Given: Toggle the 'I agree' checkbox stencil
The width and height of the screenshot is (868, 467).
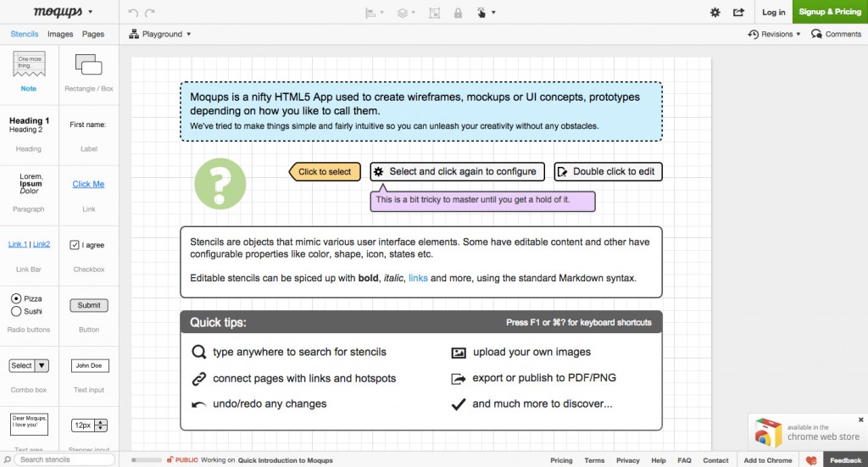Looking at the screenshot, I should point(75,245).
